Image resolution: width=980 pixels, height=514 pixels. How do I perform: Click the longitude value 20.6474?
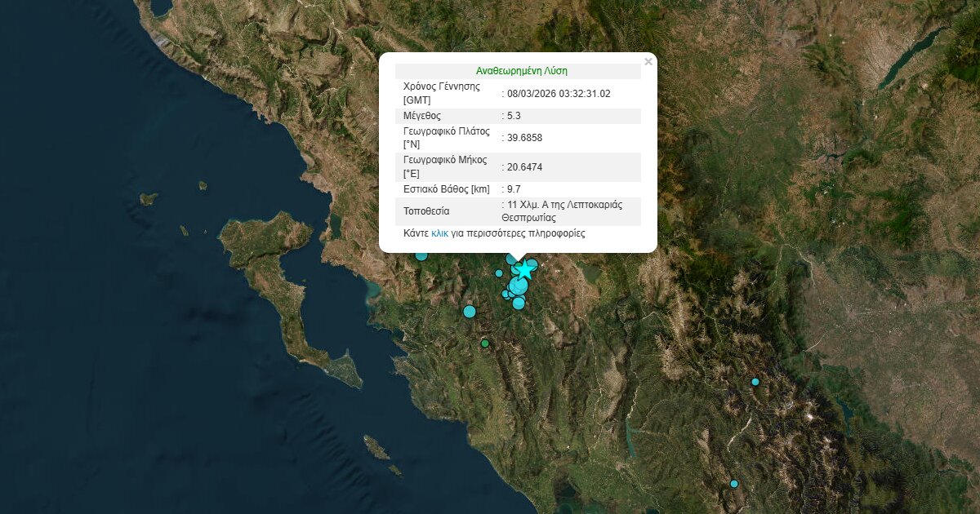pos(525,167)
